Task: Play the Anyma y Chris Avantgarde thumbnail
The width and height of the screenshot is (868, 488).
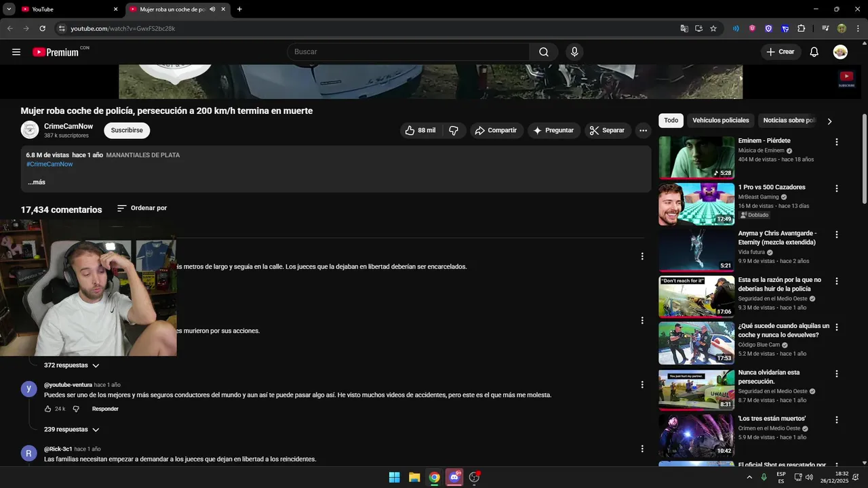Action: click(x=696, y=250)
